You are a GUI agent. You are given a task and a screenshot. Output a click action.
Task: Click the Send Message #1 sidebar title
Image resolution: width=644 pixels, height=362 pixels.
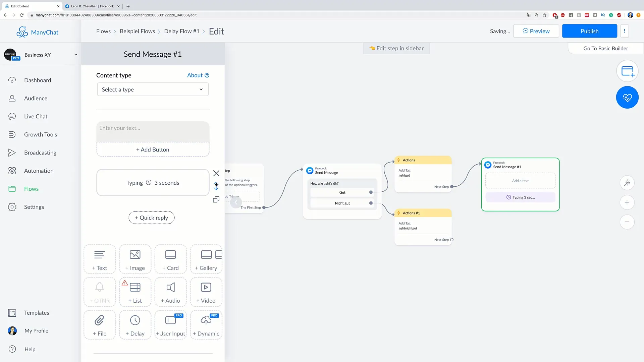pos(153,54)
